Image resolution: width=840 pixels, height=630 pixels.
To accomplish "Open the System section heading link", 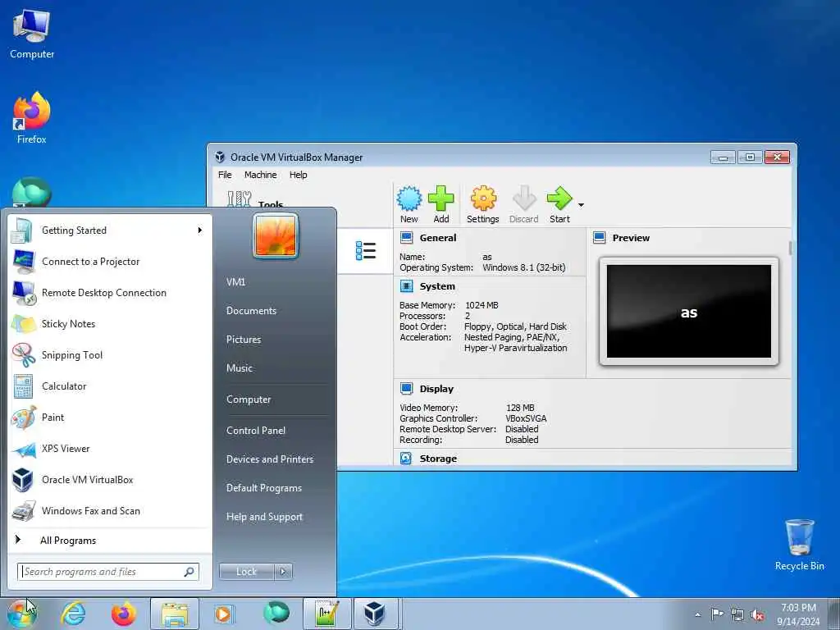I will coord(437,286).
